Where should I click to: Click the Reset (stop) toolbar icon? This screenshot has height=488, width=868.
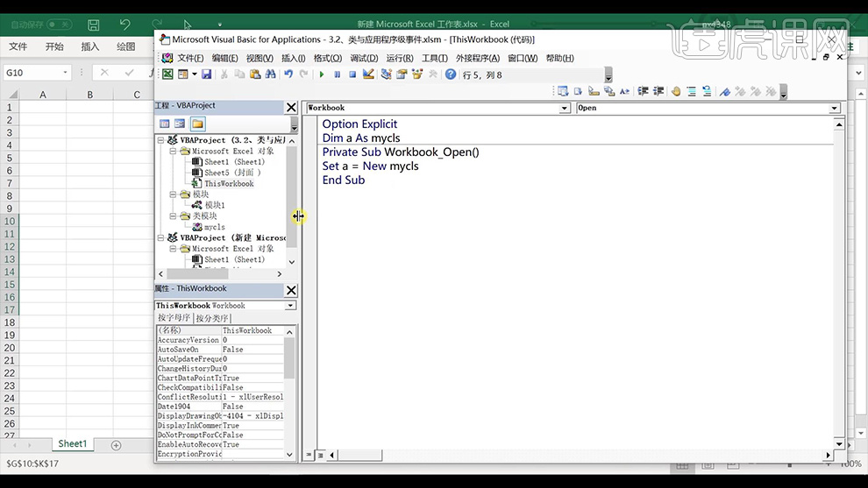[x=352, y=74]
